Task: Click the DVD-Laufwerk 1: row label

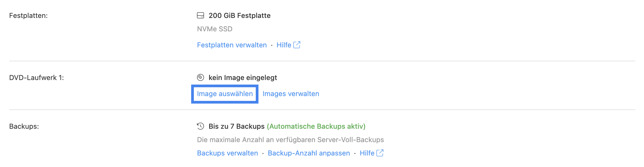Action: pos(36,78)
